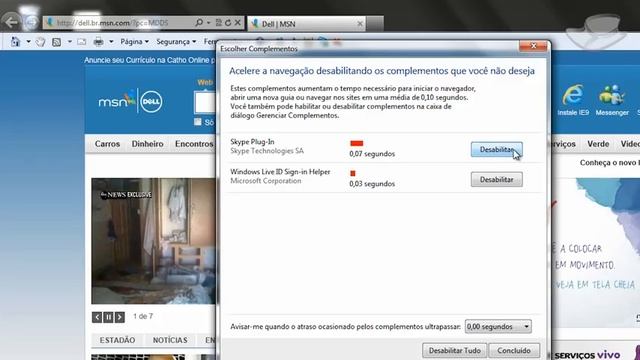This screenshot has width=640, height=360.
Task: Click the Concluído button
Action: 514,351
